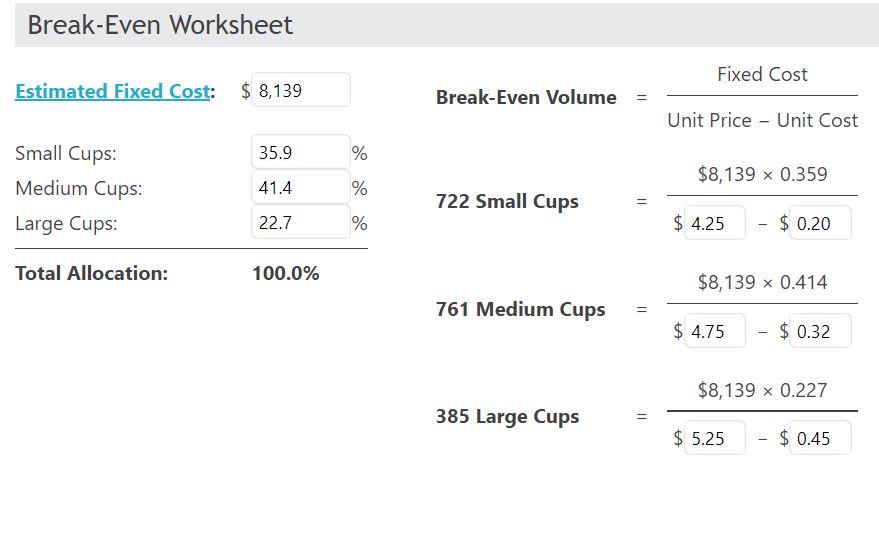
Task: Select the 761 Medium Cups result
Action: (521, 309)
